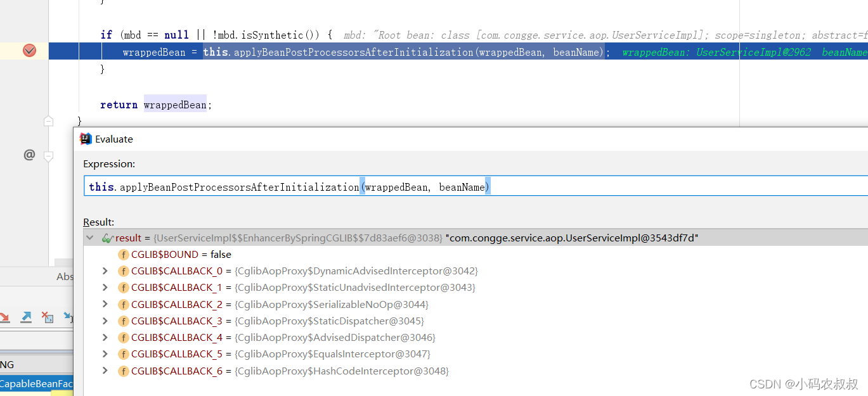This screenshot has width=868, height=396.
Task: Click the Evaluate dialog title
Action: pos(114,139)
